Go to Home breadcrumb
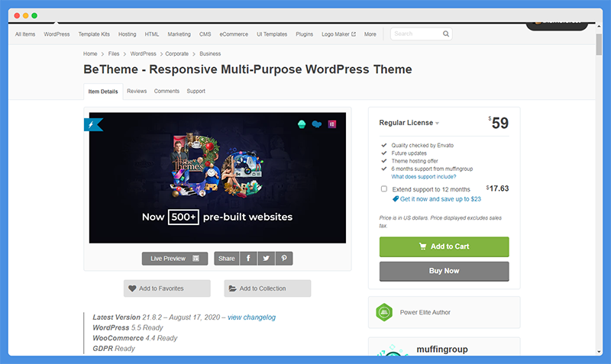Screen dimensions: 611x364 pyautogui.click(x=90, y=53)
